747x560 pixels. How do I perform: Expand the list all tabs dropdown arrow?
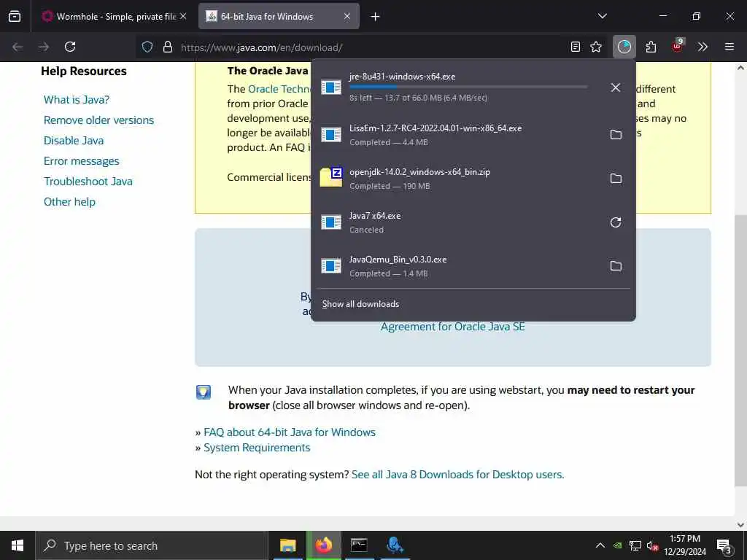[x=602, y=16]
